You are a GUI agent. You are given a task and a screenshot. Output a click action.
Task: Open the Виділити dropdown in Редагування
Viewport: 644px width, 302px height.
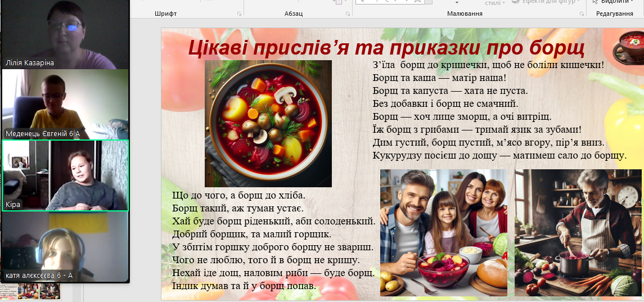(x=614, y=2)
